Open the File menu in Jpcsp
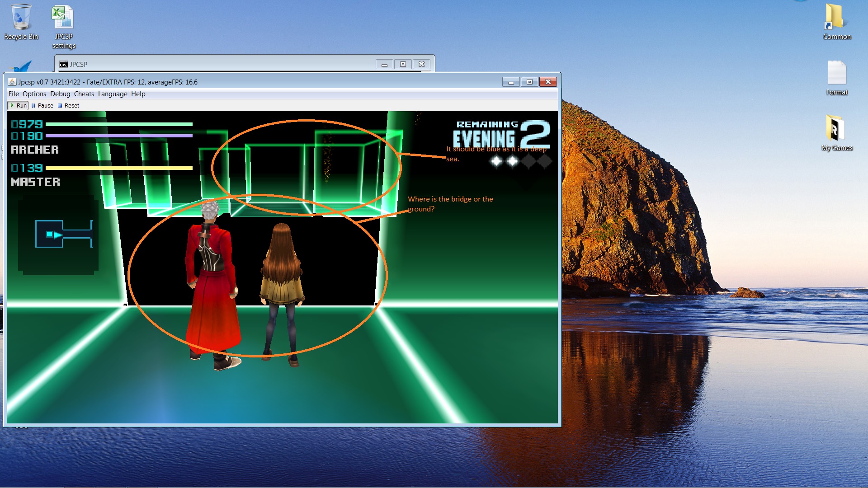The width and height of the screenshot is (868, 488). pos(14,94)
